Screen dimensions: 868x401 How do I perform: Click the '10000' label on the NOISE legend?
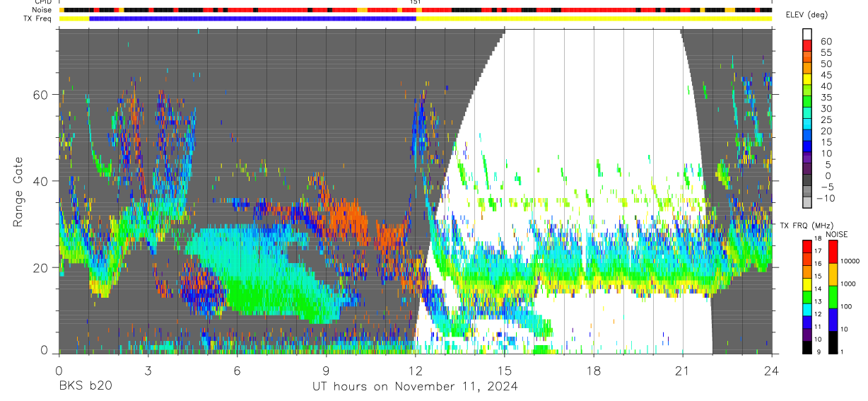[849, 261]
